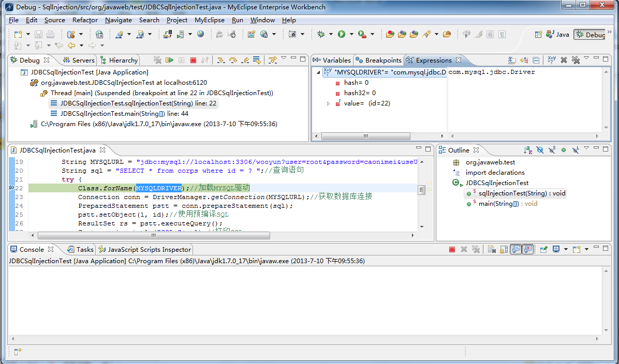The height and width of the screenshot is (364, 619).
Task: Click the New wizard icon in main toolbar
Action: point(18,34)
